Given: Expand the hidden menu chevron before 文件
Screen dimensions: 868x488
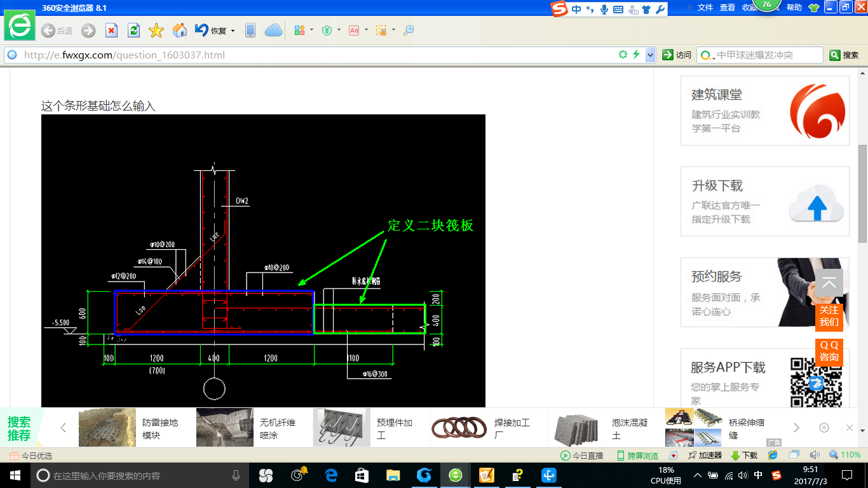Looking at the screenshot, I should (689, 8).
